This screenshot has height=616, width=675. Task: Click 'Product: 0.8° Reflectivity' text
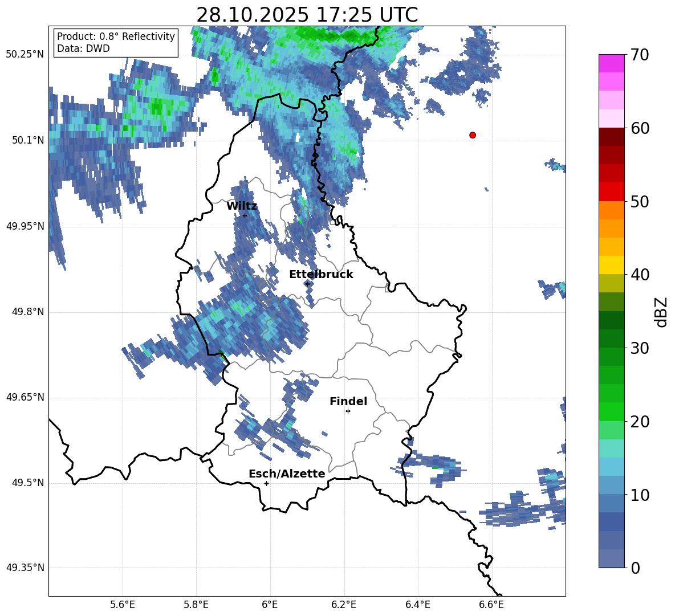tap(116, 36)
